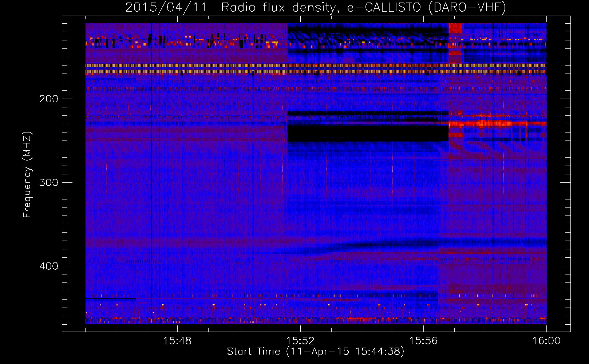The height and width of the screenshot is (364, 589).
Task: Select the "Frequency (MHZ)" y-axis label
Action: (x=27, y=174)
